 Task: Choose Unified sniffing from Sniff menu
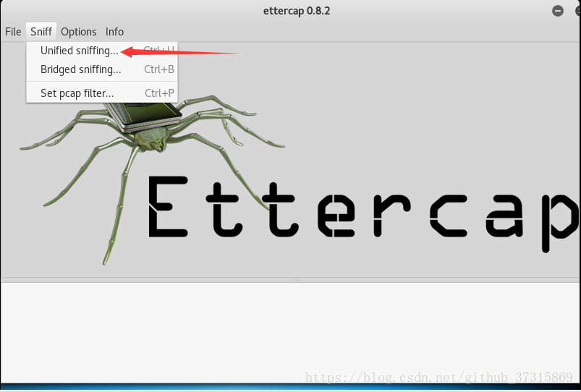(102, 51)
